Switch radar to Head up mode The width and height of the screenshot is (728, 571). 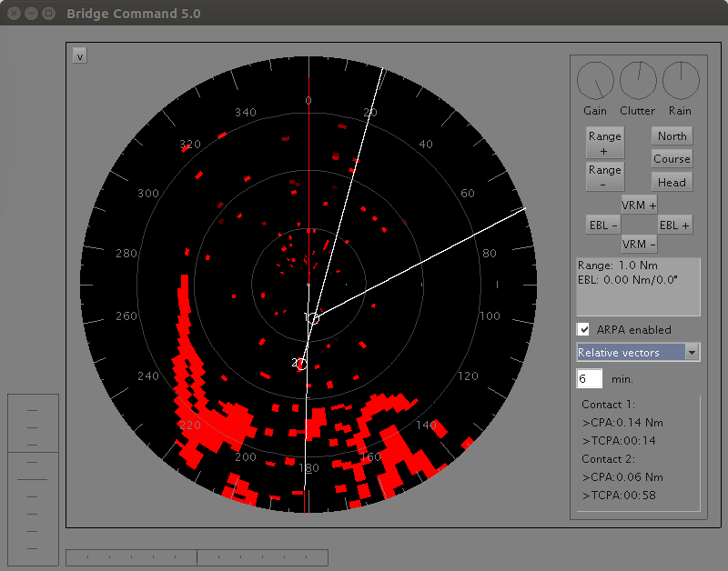672,182
